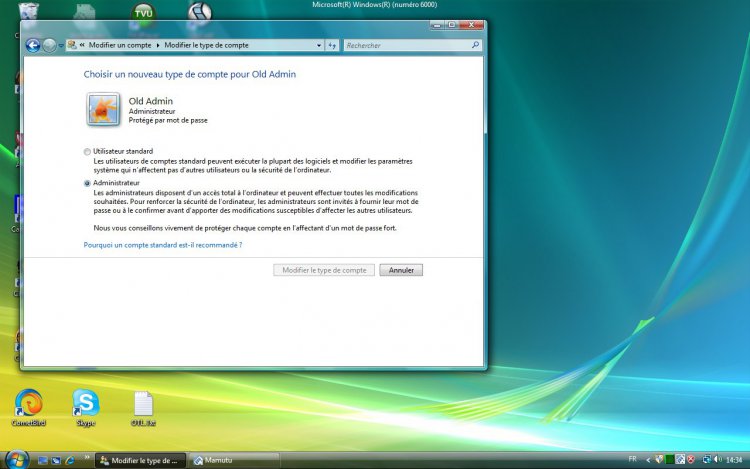
Task: Open the Recycle Bin on desktop
Action: pos(29,11)
